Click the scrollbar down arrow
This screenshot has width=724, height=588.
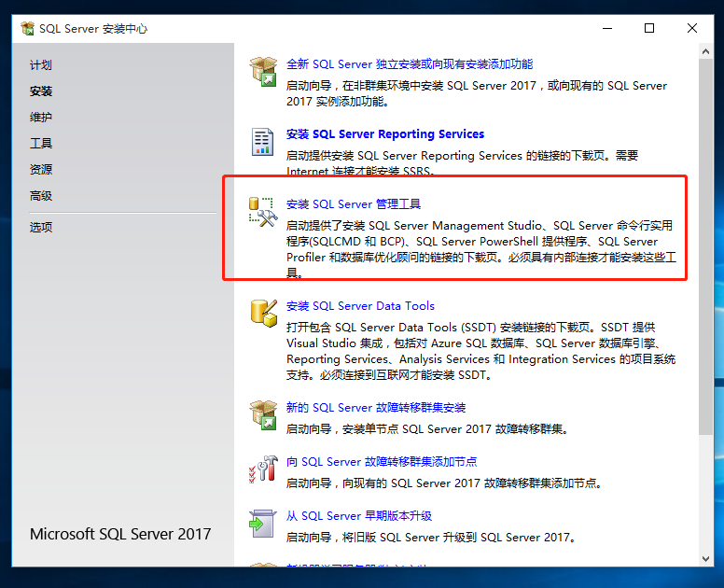[705, 559]
